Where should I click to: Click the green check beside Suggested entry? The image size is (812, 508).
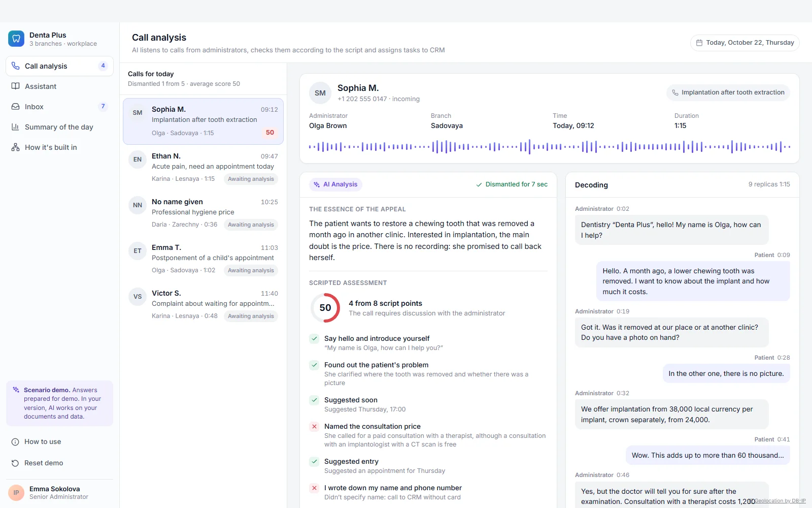tap(314, 462)
